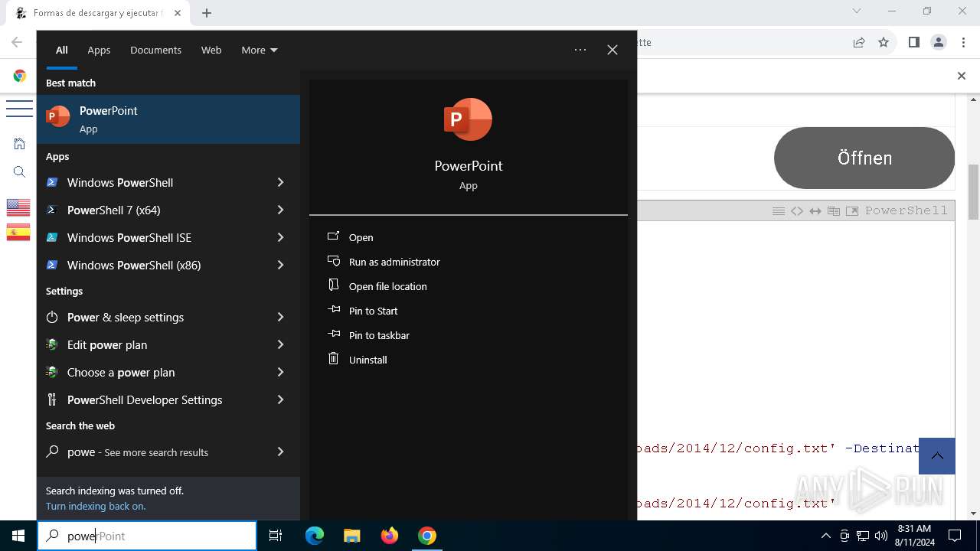This screenshot has width=980, height=551.
Task: Close the Windows search panel
Action: click(x=612, y=50)
